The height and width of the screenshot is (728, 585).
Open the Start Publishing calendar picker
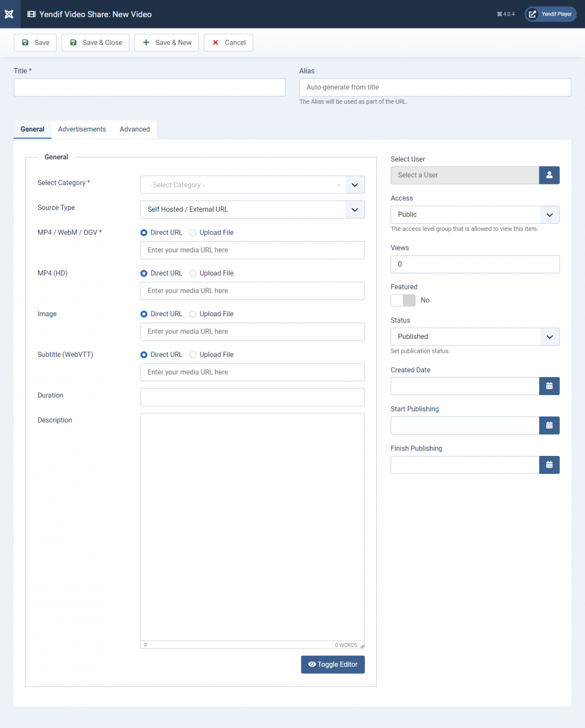click(x=549, y=425)
